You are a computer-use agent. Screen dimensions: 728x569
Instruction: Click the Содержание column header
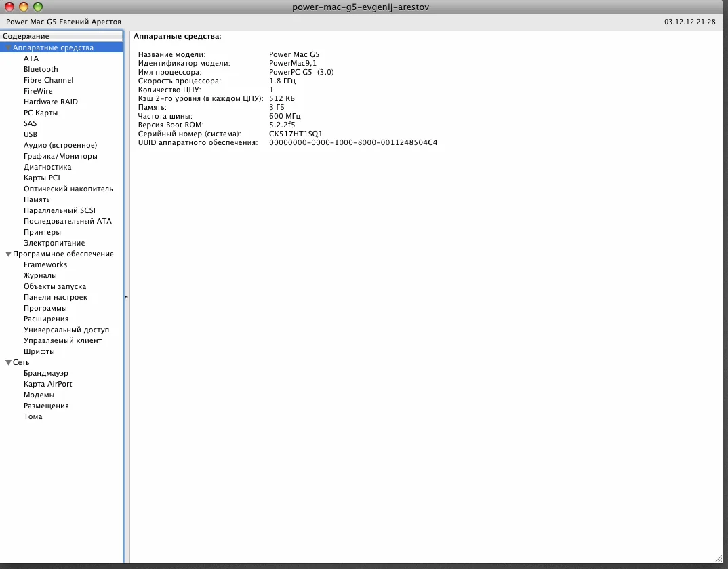pos(61,36)
